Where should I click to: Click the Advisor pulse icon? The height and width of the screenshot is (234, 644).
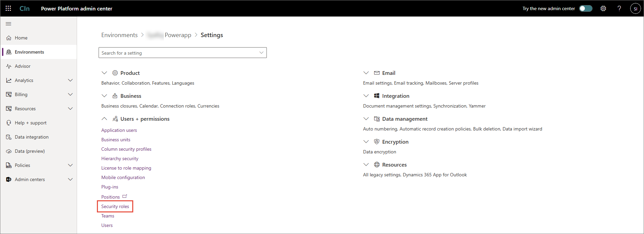9,66
